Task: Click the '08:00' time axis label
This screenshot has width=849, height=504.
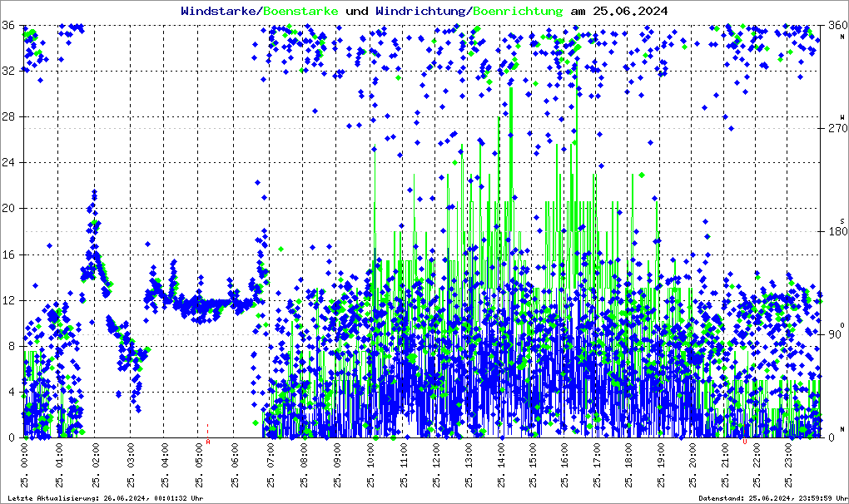Action: [x=304, y=456]
